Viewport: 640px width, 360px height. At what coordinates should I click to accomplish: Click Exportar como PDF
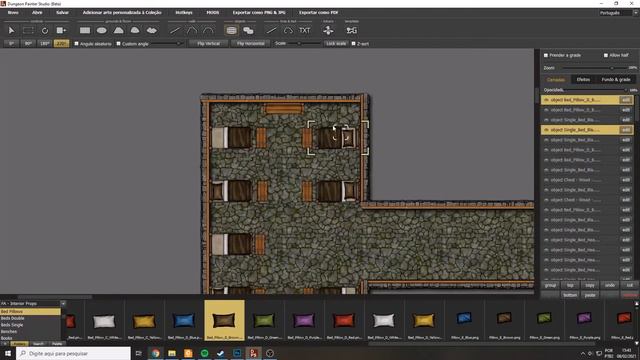coord(318,13)
